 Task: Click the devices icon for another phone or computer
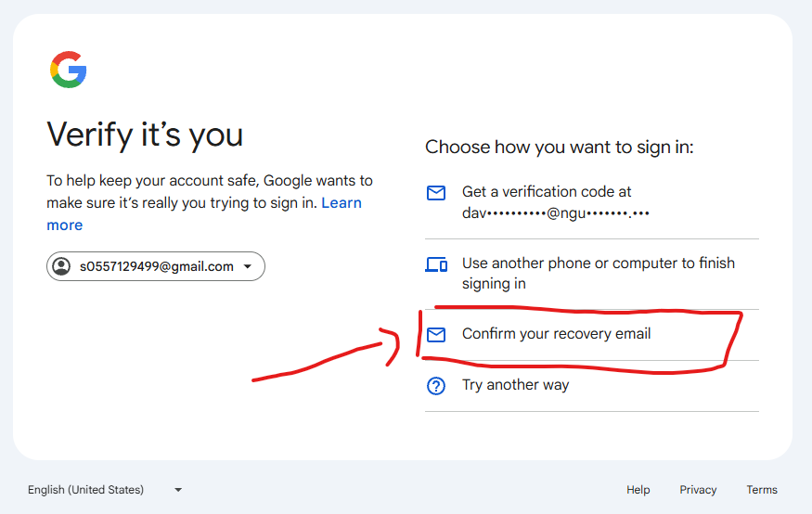point(436,264)
